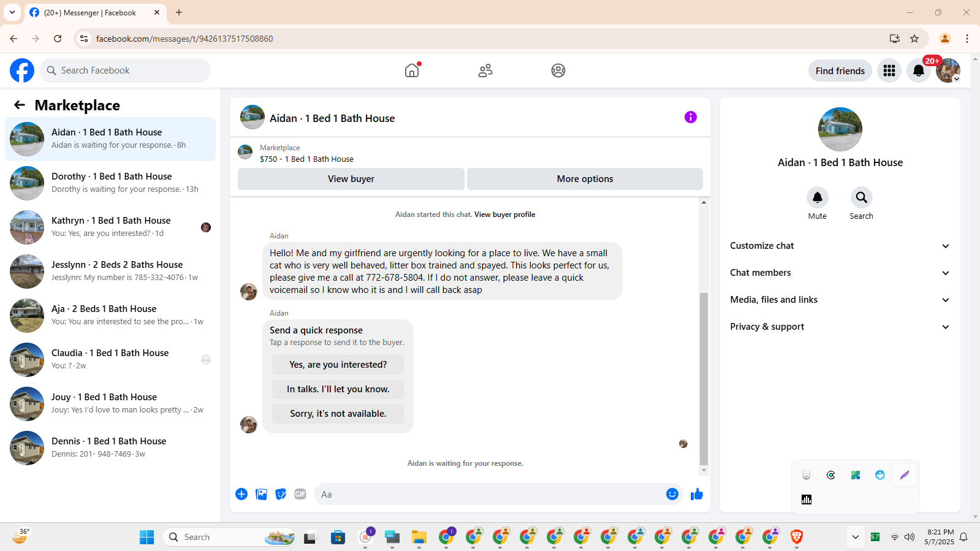Open the account profile picture menu
980x551 pixels.
(x=948, y=70)
